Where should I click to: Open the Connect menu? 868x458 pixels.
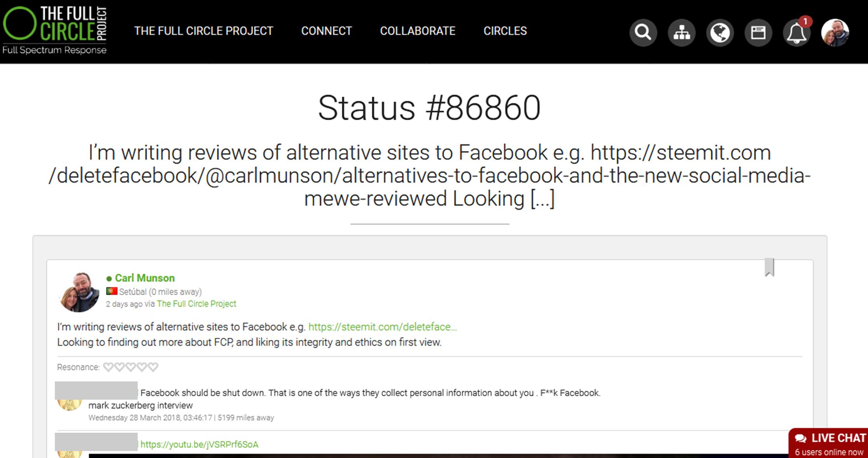point(326,31)
